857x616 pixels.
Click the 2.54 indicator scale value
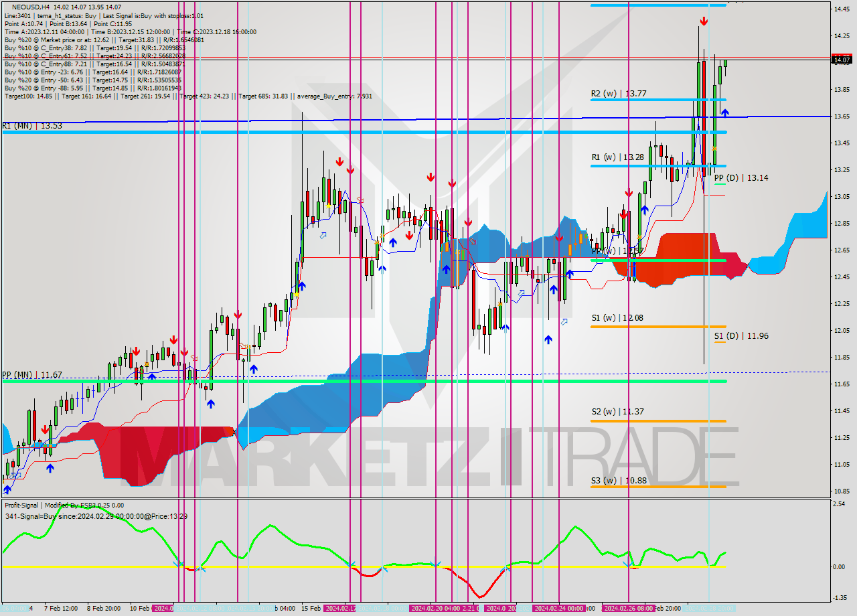click(x=840, y=504)
